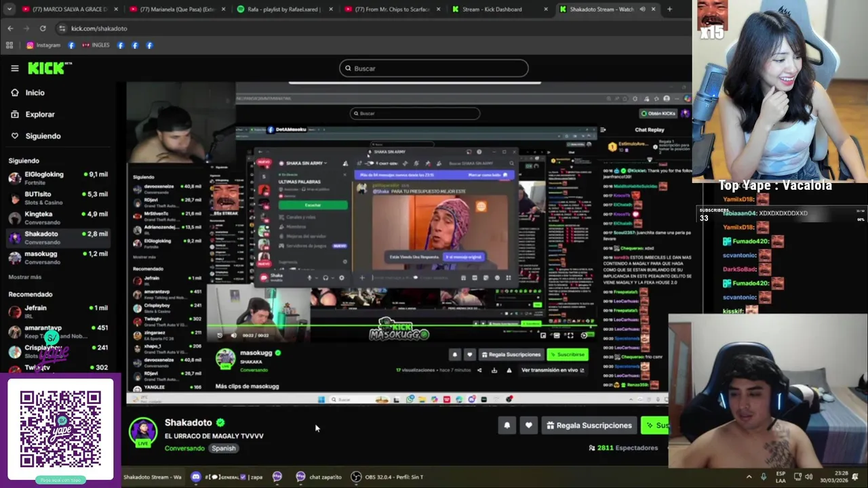Open a new browser tab

[669, 9]
